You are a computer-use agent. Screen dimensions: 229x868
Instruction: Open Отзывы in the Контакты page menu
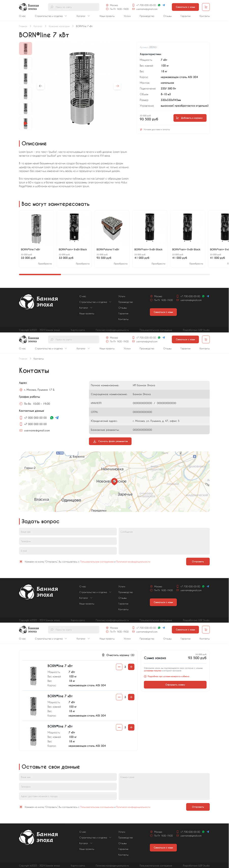(167, 348)
